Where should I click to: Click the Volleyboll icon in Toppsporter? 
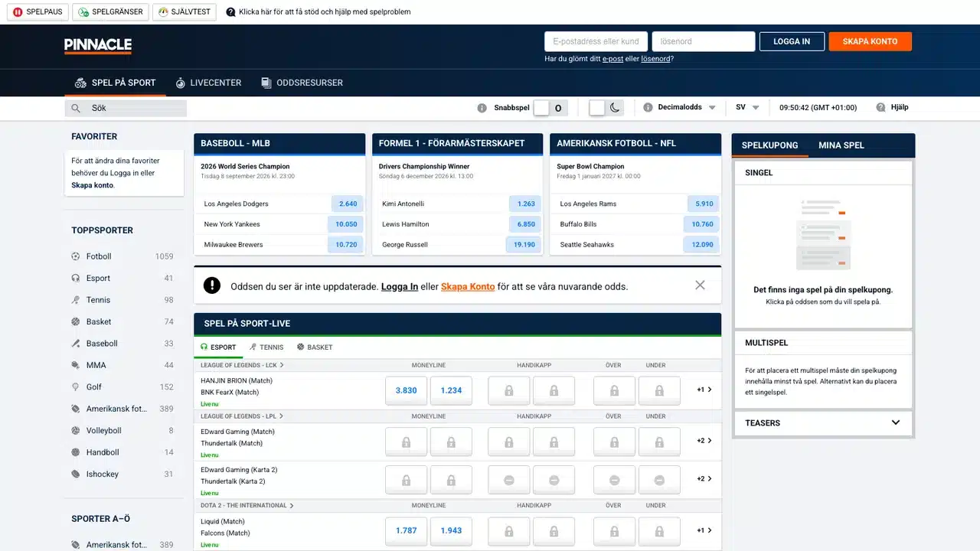click(76, 431)
